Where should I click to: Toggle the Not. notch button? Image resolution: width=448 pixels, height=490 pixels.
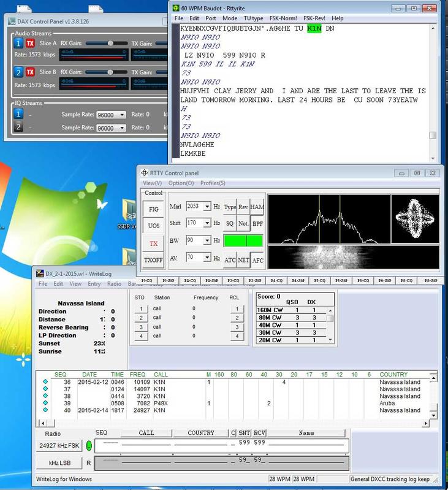click(x=243, y=224)
